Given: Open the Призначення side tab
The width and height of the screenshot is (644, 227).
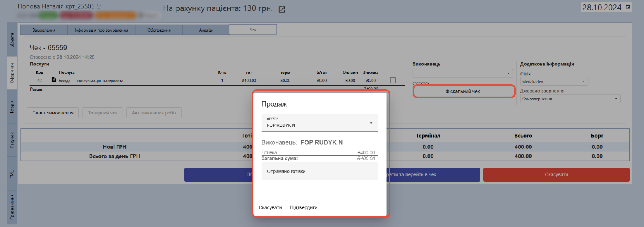Looking at the screenshot, I should (12, 207).
